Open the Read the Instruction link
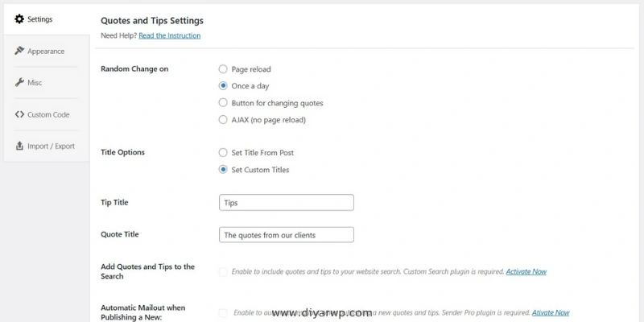644x322 pixels. tap(169, 35)
